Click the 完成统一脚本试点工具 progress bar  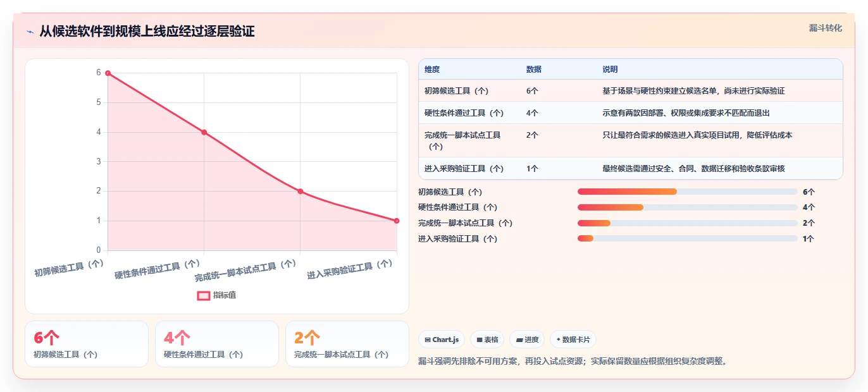tap(687, 223)
